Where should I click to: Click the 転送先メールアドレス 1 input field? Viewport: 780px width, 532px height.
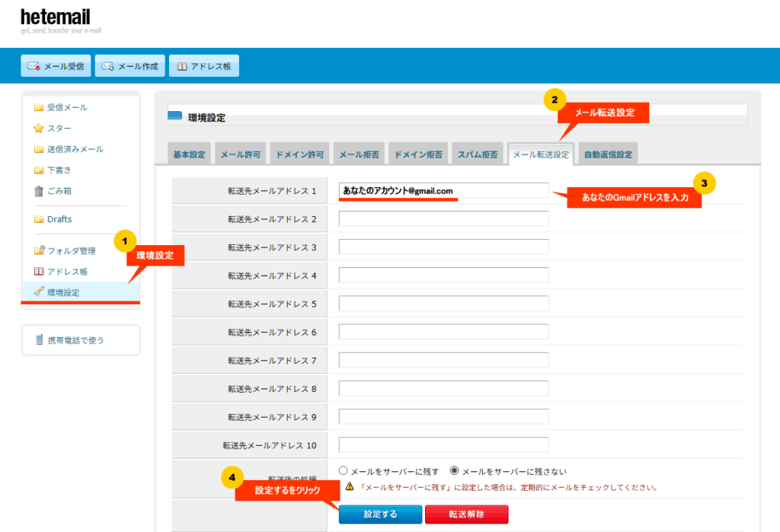pyautogui.click(x=443, y=190)
